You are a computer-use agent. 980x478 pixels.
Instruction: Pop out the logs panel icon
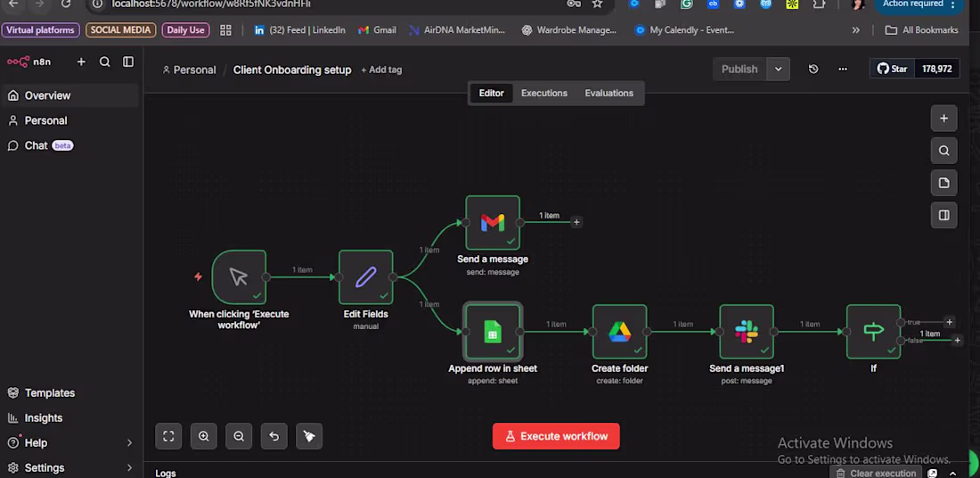933,474
